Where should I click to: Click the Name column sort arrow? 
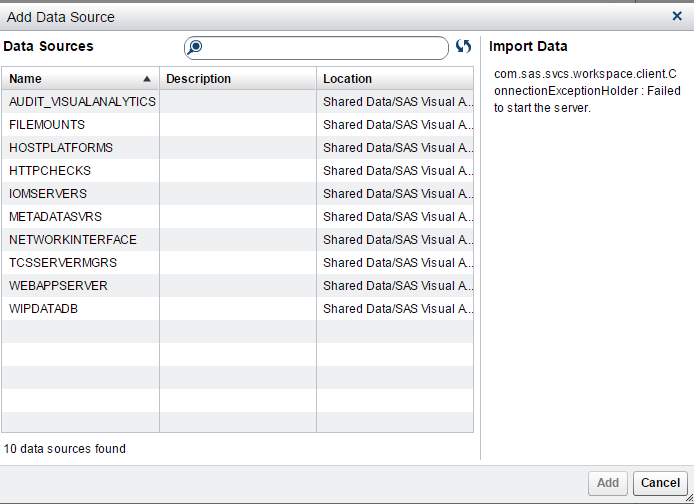pyautogui.click(x=148, y=78)
